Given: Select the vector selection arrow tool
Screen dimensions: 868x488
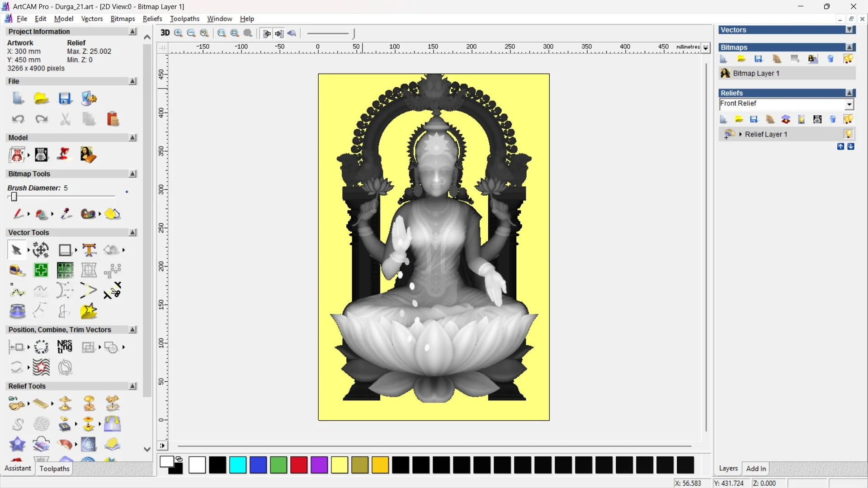Looking at the screenshot, I should (17, 250).
